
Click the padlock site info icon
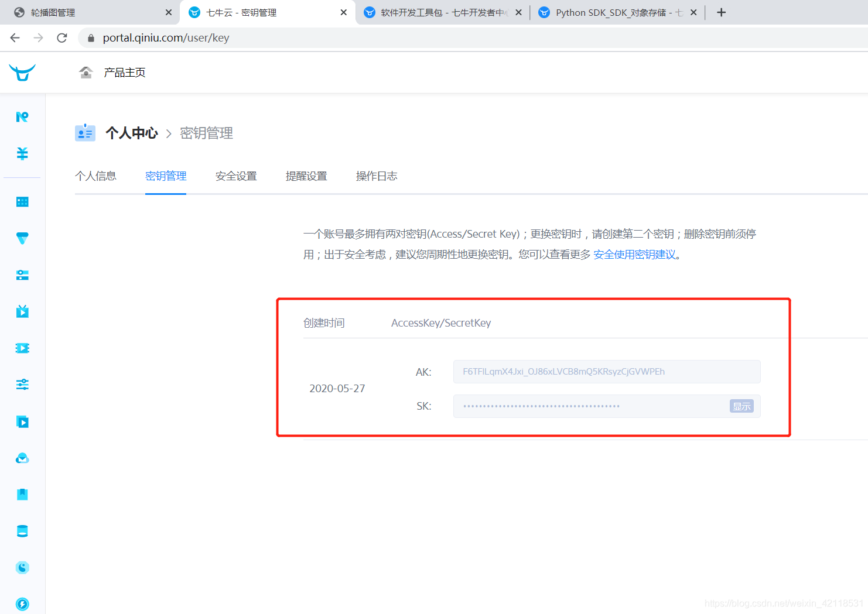pos(91,38)
